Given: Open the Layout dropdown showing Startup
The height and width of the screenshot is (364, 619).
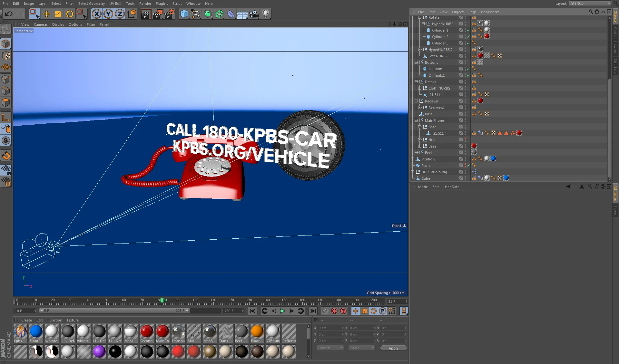Looking at the screenshot, I should 590,3.
